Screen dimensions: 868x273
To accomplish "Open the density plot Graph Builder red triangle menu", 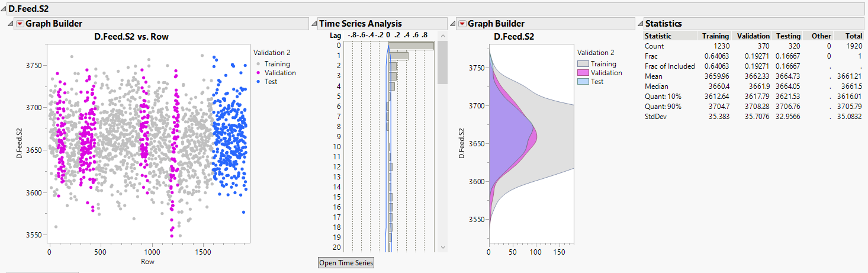I will click(462, 24).
